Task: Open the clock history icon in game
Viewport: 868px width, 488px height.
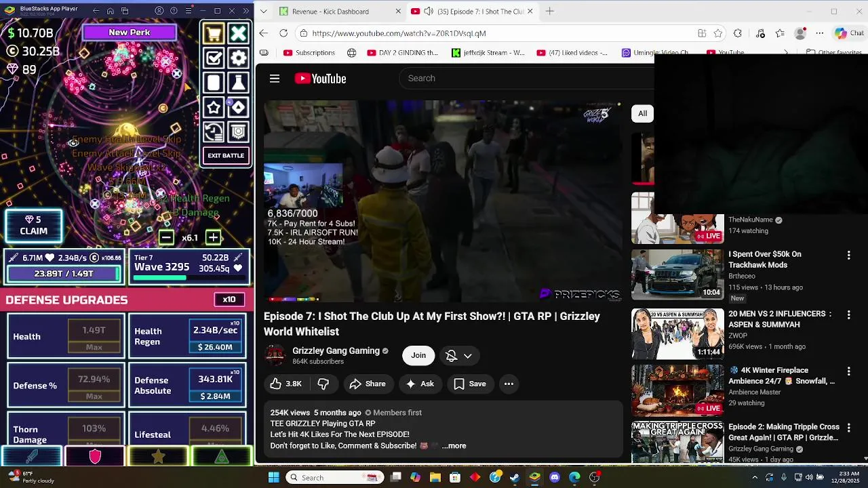Action: click(214, 131)
